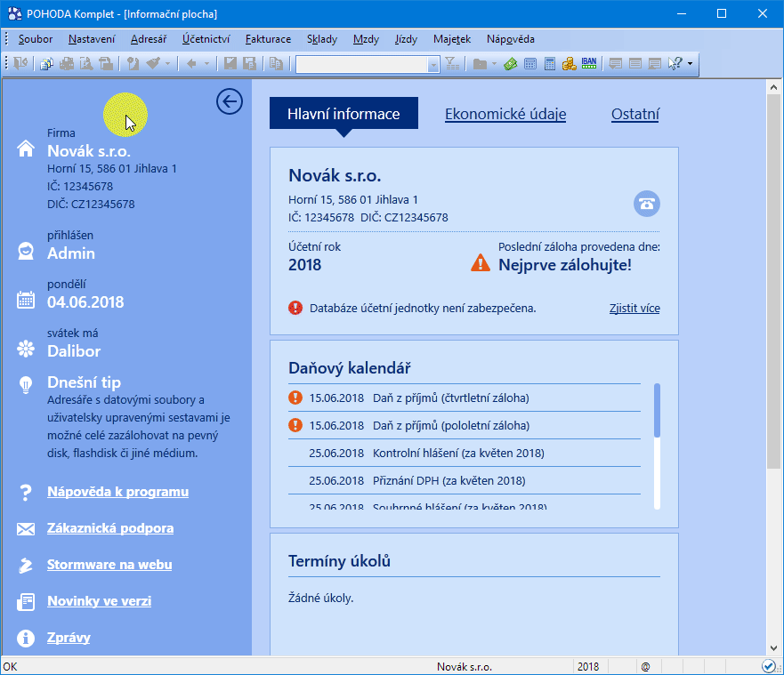This screenshot has width=784, height=675.
Task: Click Daň z příjmů (pololetní záloha) row
Action: (x=465, y=426)
